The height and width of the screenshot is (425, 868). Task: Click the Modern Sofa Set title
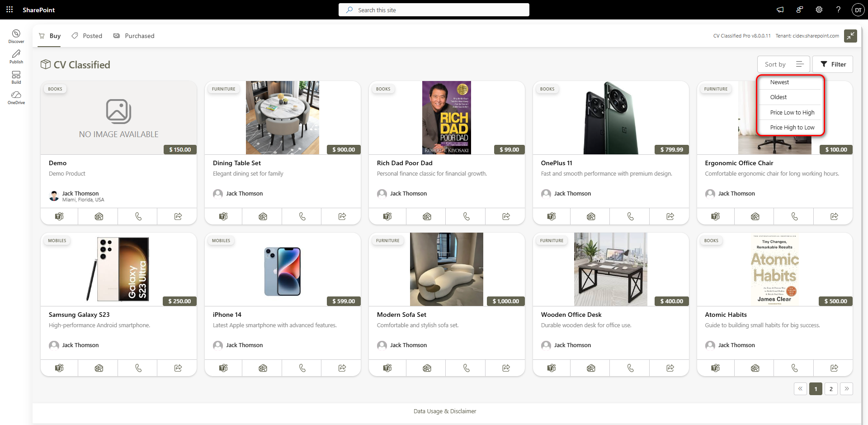(401, 315)
